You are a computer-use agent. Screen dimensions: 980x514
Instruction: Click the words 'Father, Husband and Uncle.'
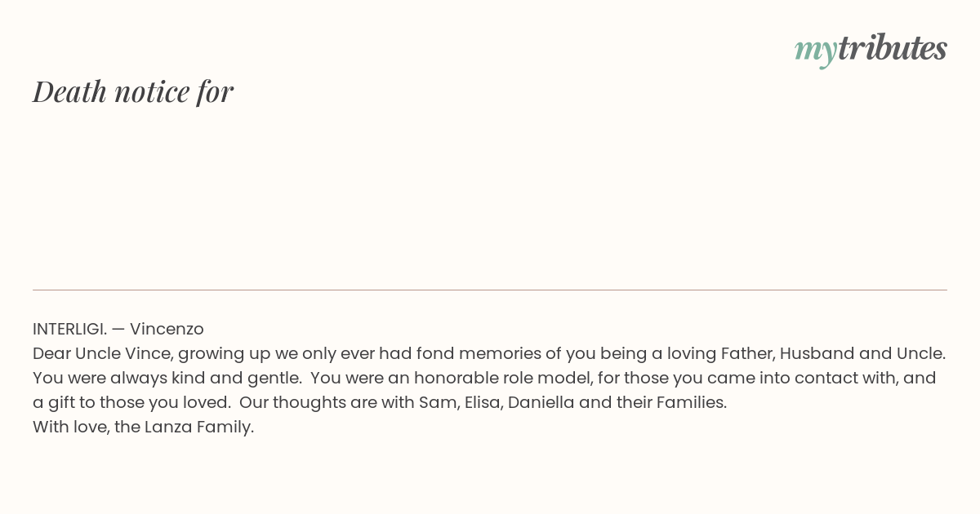click(x=833, y=353)
